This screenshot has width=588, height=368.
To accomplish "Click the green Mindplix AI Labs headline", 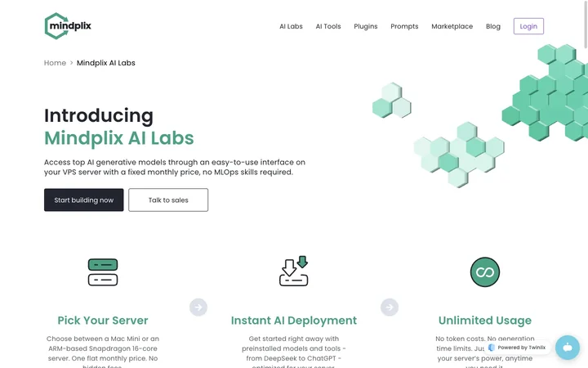I will (119, 138).
